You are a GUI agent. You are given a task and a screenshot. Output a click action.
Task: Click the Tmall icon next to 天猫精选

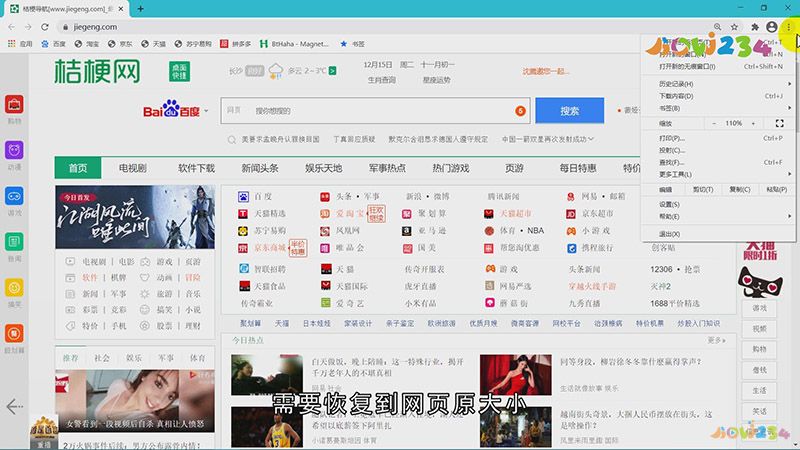pyautogui.click(x=243, y=214)
